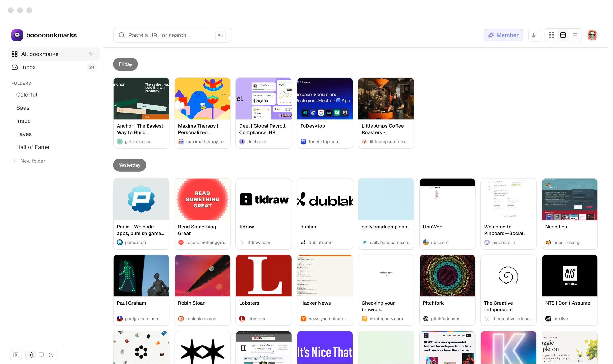Select All bookmarks in sidebar
This screenshot has height=364, width=613.
pyautogui.click(x=54, y=54)
